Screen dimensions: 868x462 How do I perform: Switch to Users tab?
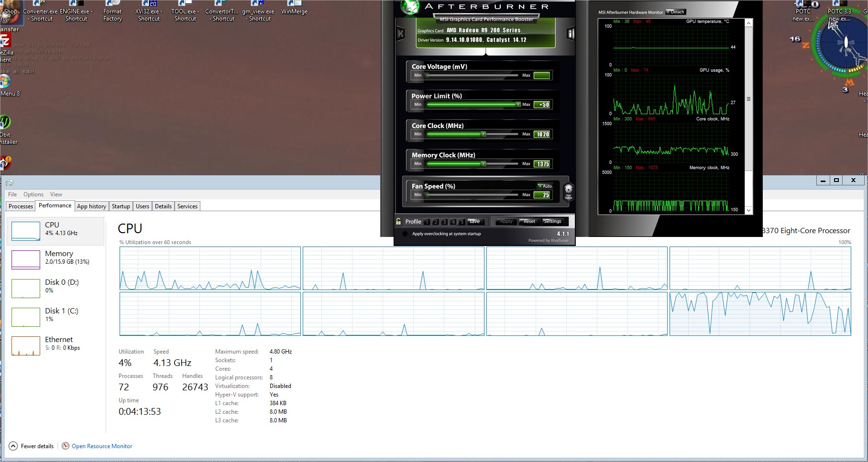click(142, 206)
